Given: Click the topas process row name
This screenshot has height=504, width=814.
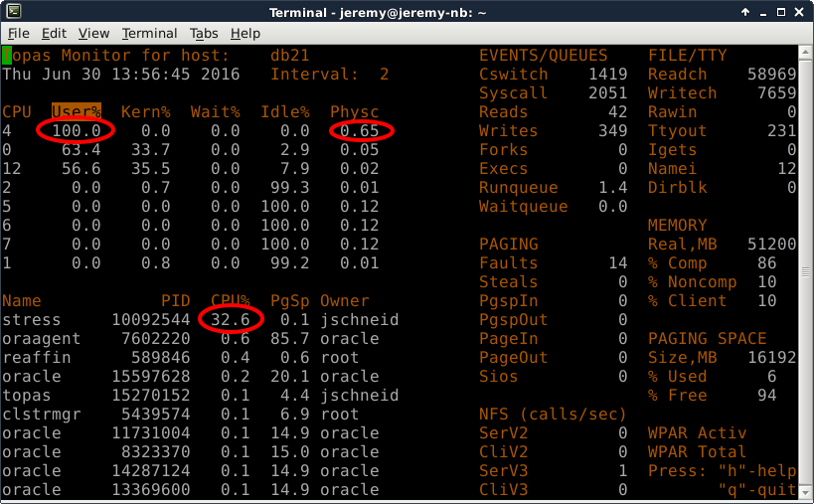Looking at the screenshot, I should pyautogui.click(x=27, y=396).
